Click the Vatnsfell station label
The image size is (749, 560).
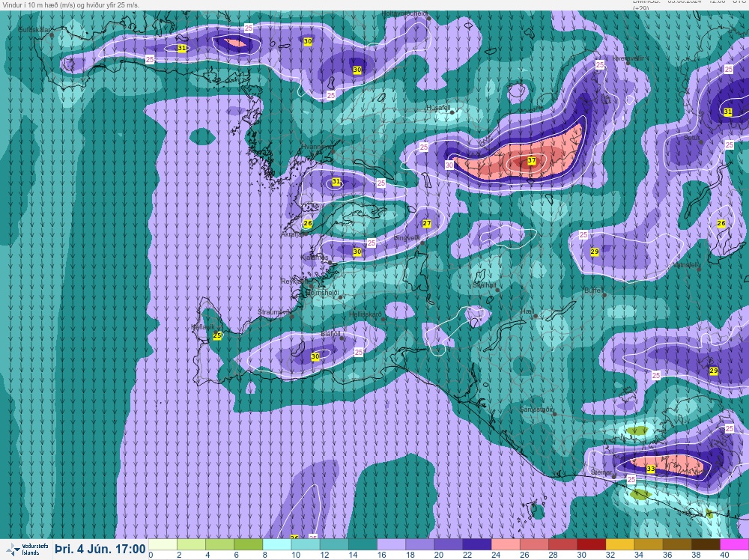[686, 265]
